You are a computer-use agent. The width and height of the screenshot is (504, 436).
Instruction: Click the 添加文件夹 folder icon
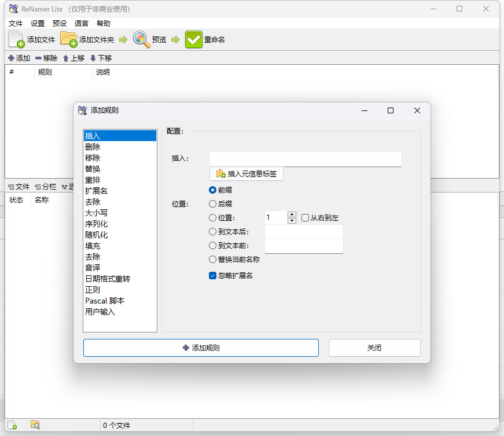(x=68, y=39)
